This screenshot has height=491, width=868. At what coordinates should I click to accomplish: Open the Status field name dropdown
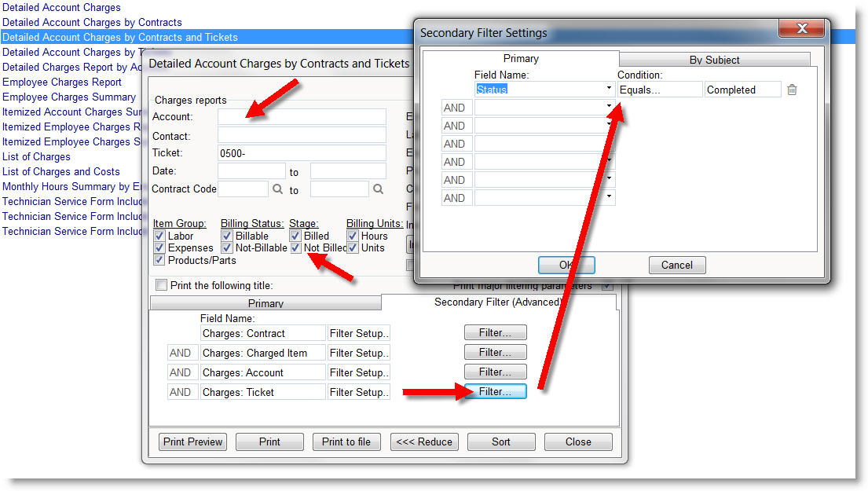(x=609, y=90)
